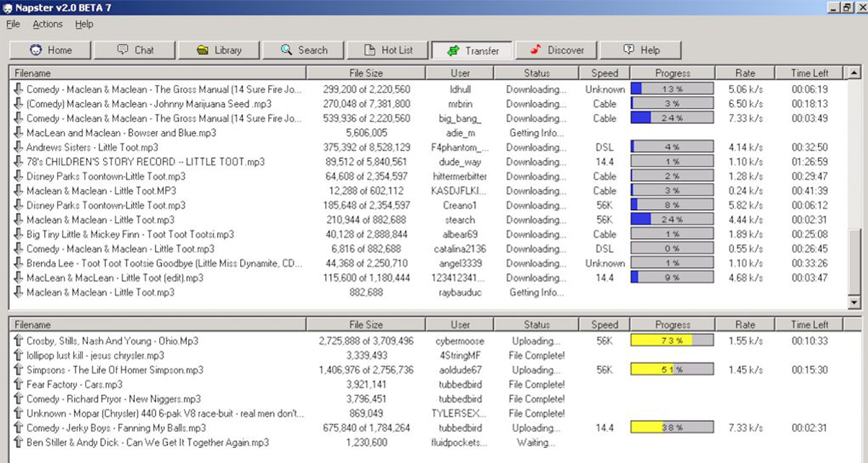This screenshot has width=868, height=463.
Task: Click the download arrow beside Andrews Sisters file
Action: pos(18,147)
